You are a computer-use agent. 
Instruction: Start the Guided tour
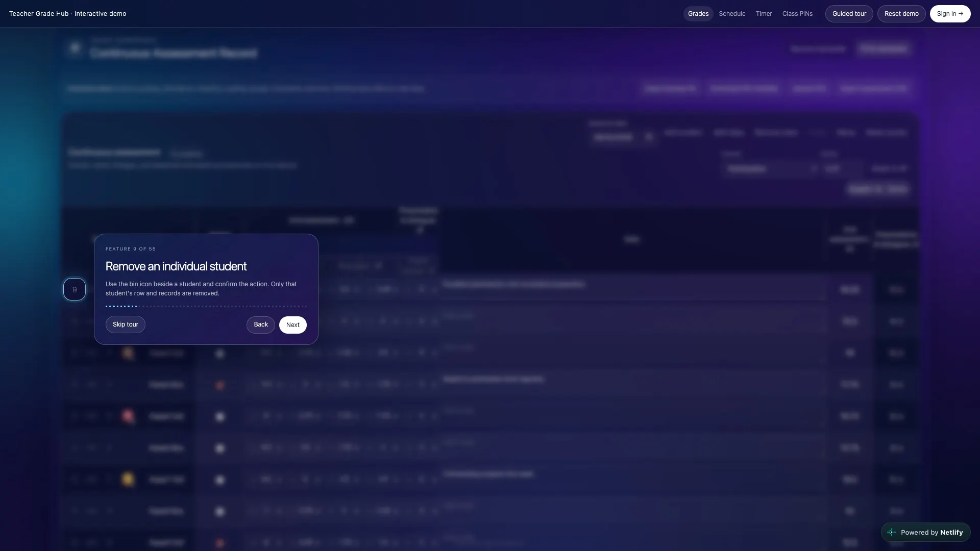pyautogui.click(x=849, y=14)
